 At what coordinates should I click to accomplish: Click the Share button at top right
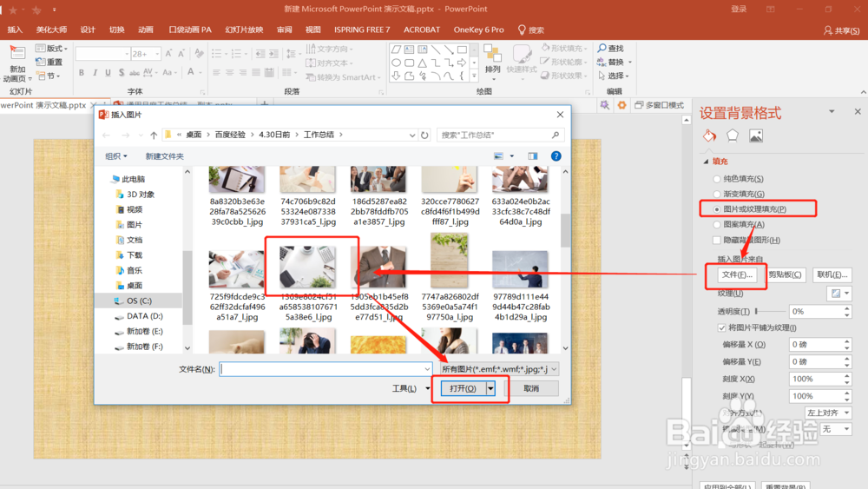click(x=841, y=30)
